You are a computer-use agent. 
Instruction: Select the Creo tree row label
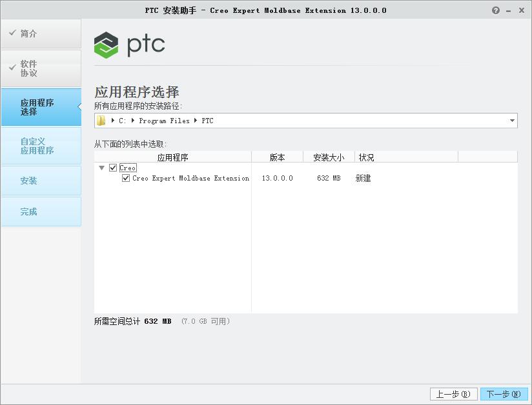(x=128, y=168)
